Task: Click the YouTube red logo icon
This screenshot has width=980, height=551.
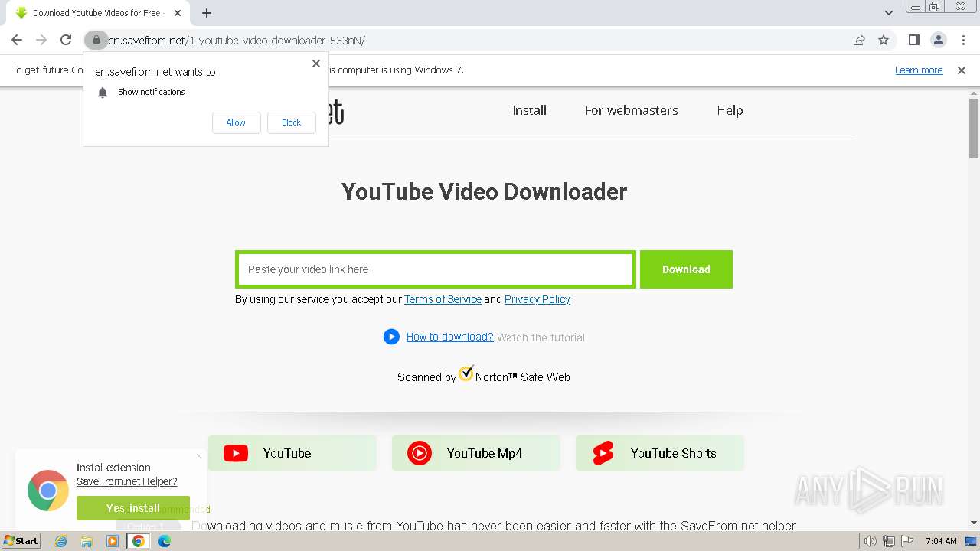Action: coord(236,453)
